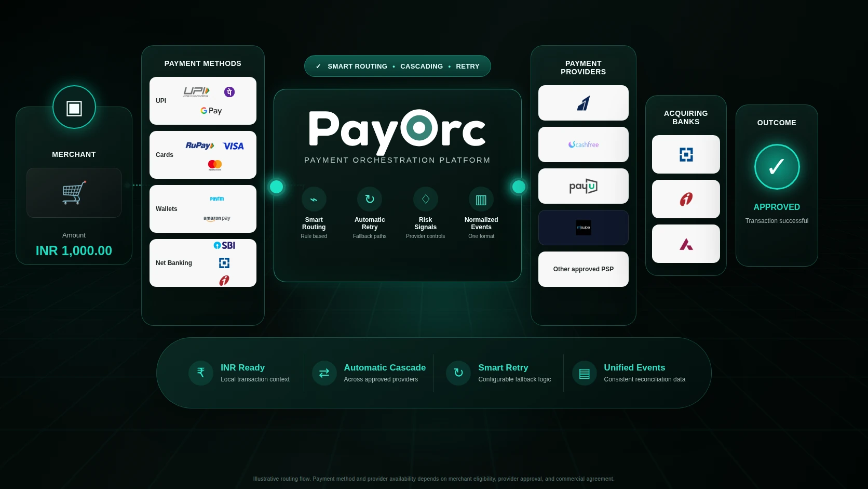Click the shopping cart icon

[x=74, y=193]
